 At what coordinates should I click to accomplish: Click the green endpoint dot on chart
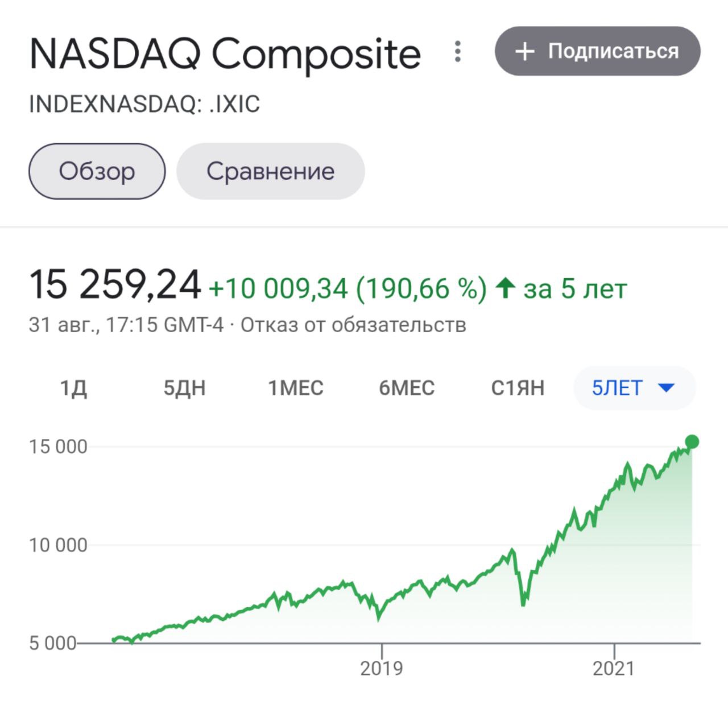tap(692, 442)
